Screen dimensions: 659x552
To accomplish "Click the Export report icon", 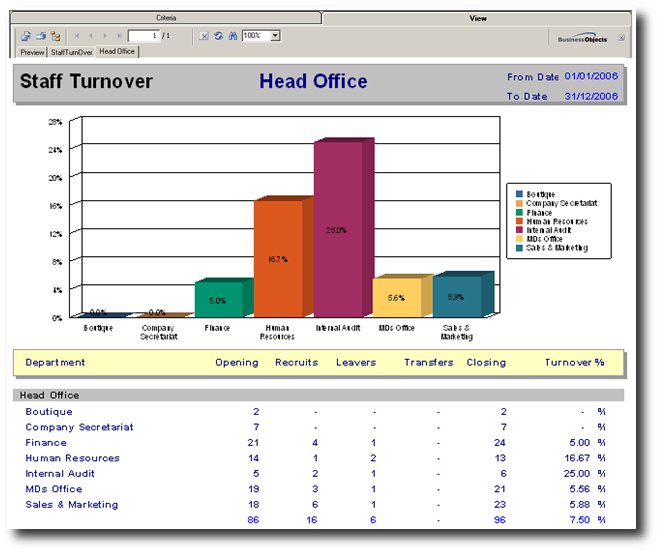I will tap(26, 36).
